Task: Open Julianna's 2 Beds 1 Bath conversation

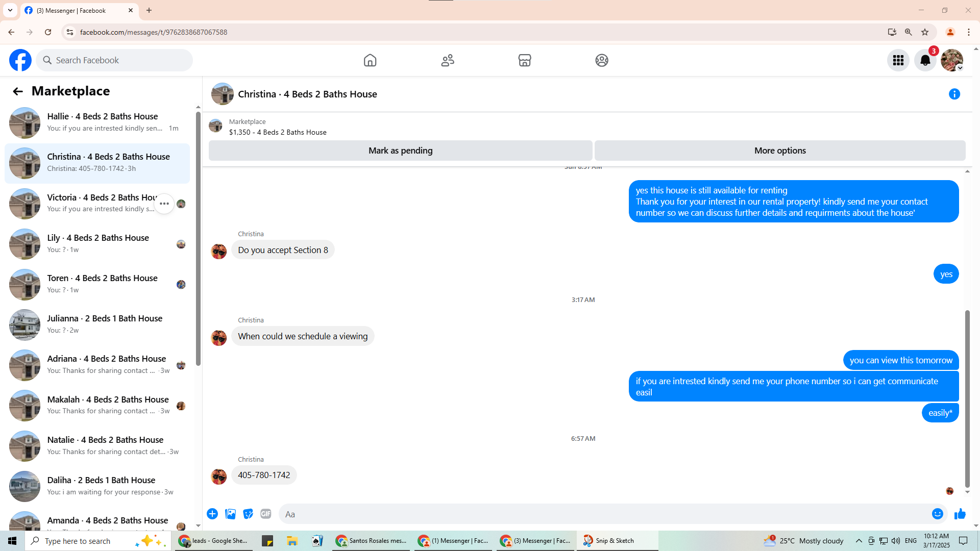Action: [x=97, y=324]
